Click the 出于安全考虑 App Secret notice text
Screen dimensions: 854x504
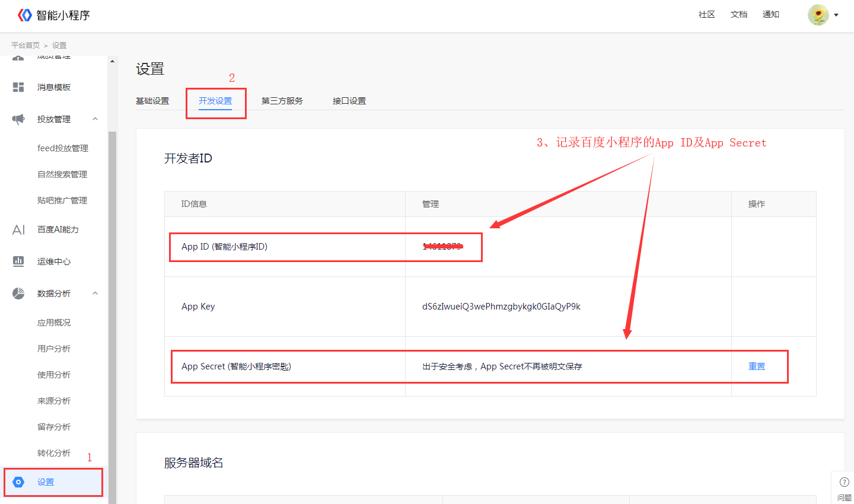pyautogui.click(x=502, y=366)
